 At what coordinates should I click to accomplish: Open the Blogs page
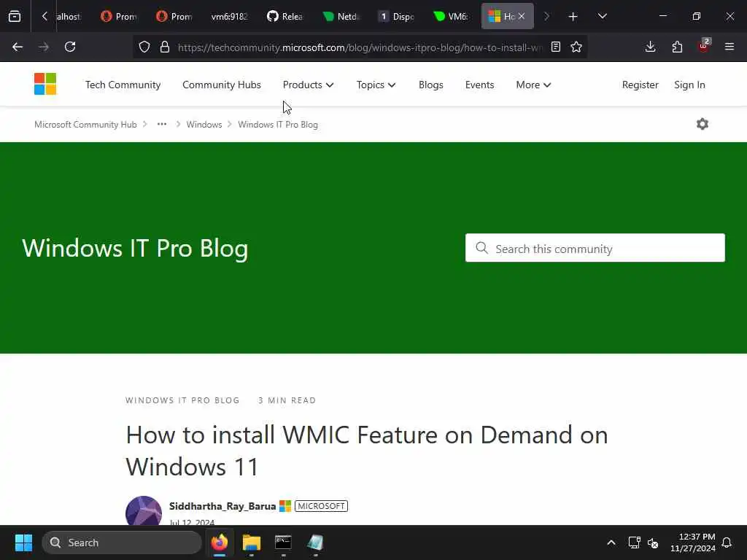(x=430, y=85)
